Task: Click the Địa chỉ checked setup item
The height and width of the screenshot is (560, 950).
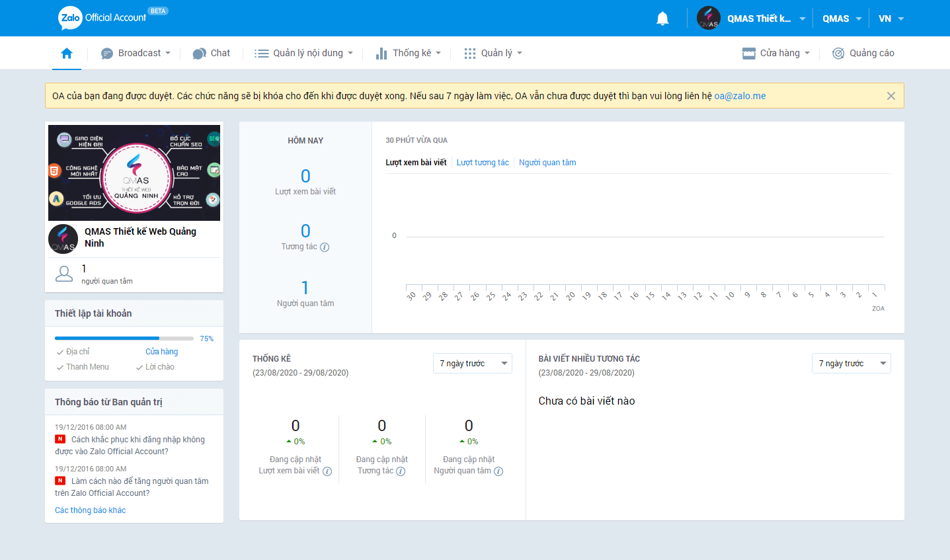Action: (73, 352)
